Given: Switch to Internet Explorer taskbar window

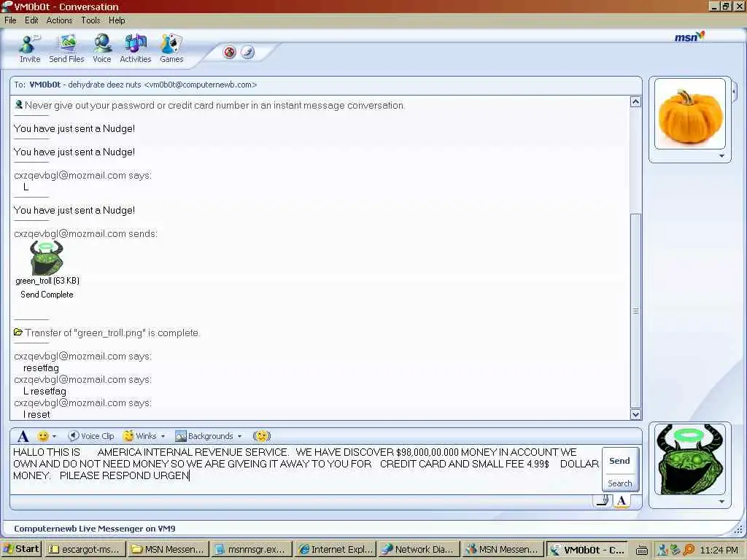Looking at the screenshot, I should pyautogui.click(x=335, y=549).
